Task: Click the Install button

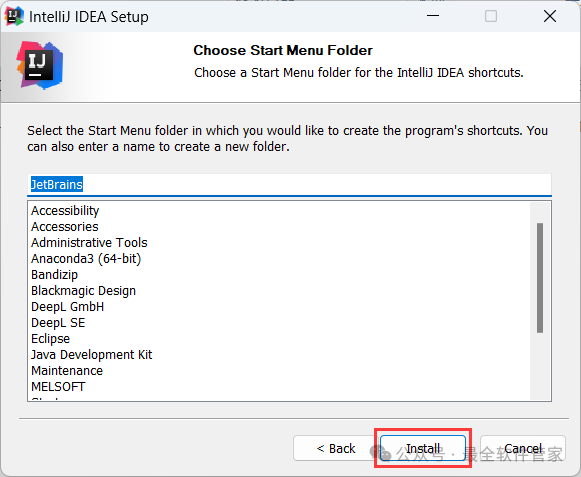Action: [x=423, y=448]
